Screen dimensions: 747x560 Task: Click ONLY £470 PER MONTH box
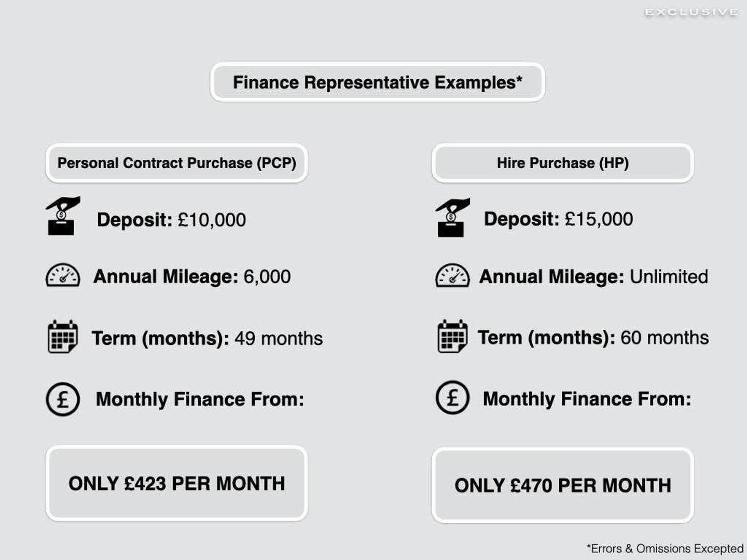(x=563, y=485)
